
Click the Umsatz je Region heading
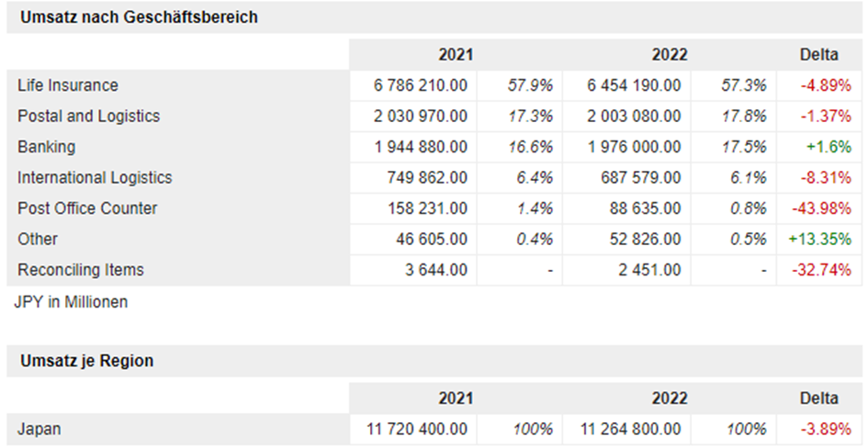86,362
